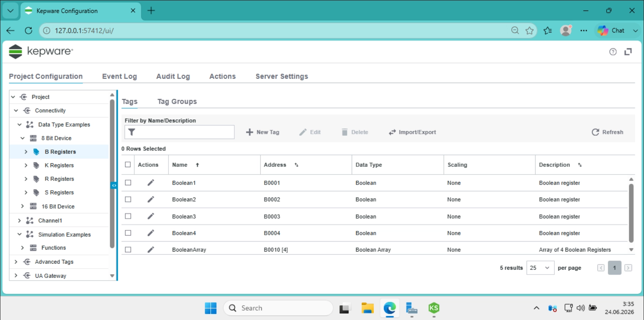
Task: Add this page to favorites star
Action: [530, 31]
